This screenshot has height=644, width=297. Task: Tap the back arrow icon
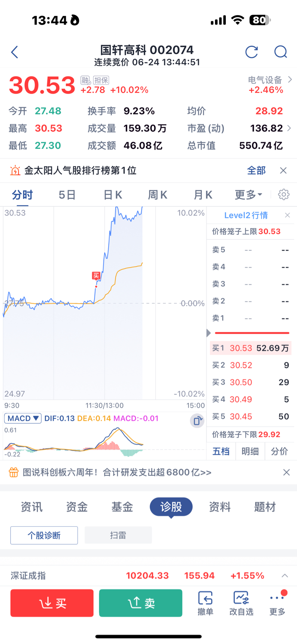click(15, 52)
